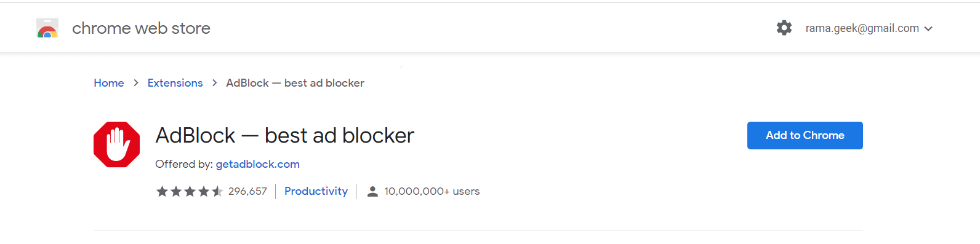980x244 pixels.
Task: Visit the getadblock.com developer link
Action: [x=258, y=164]
